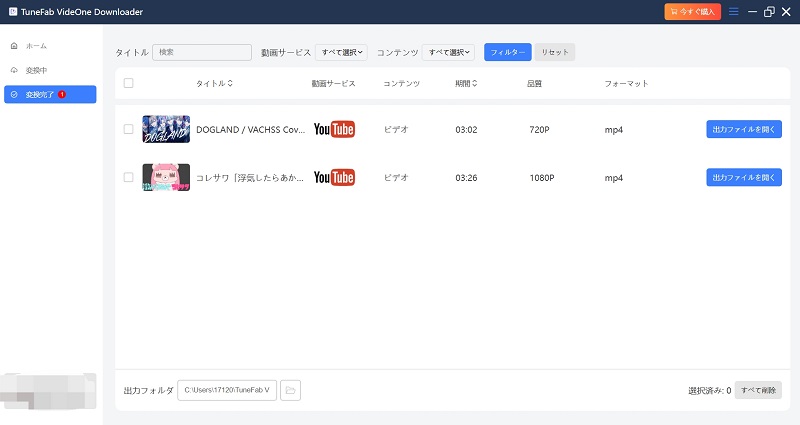This screenshot has width=800, height=425.
Task: Open the hamburger menu icon in title bar
Action: [x=734, y=12]
